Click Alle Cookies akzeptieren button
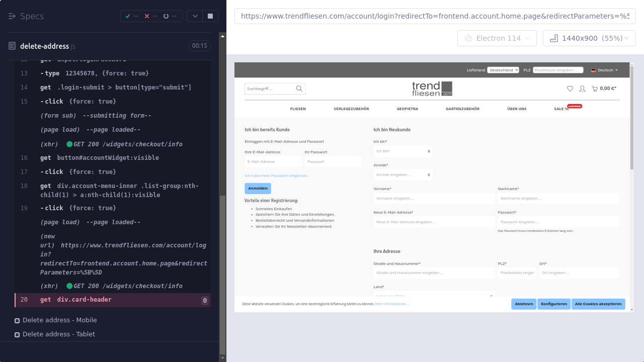This screenshot has height=362, width=644. tap(598, 304)
